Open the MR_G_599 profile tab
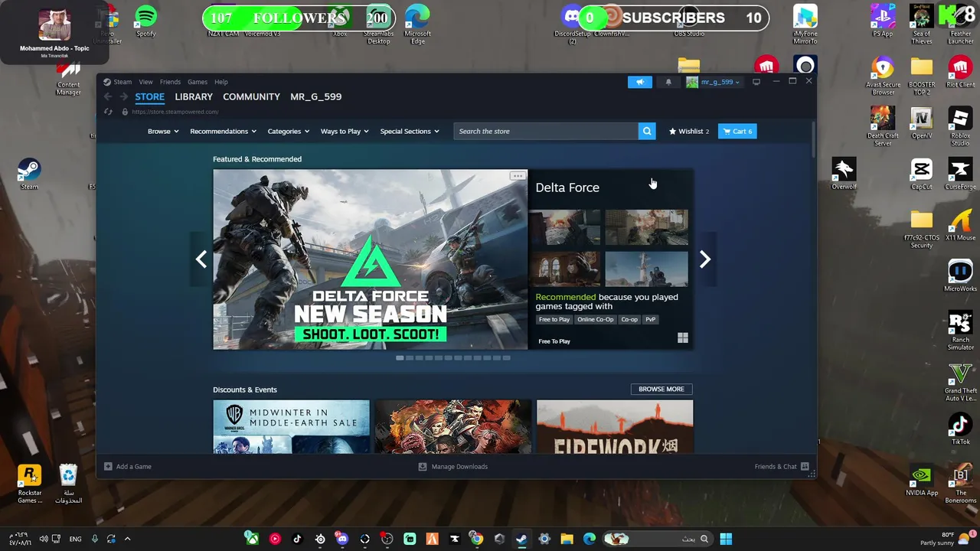 (x=316, y=96)
